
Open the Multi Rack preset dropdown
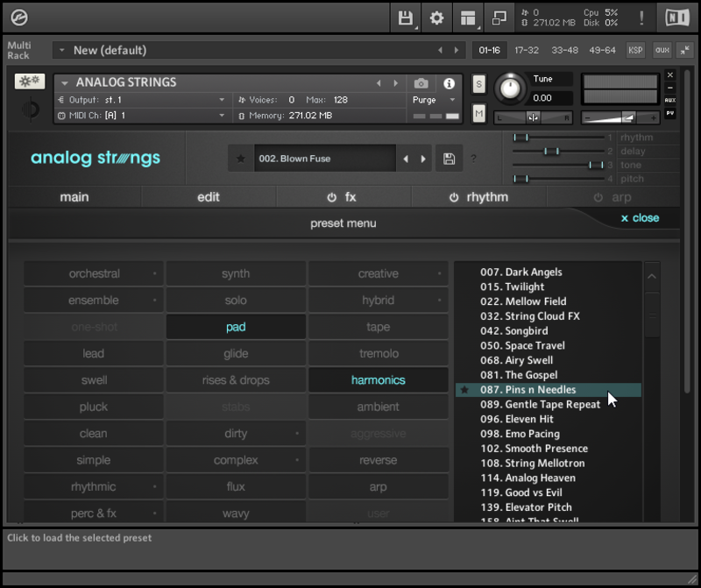click(x=61, y=50)
